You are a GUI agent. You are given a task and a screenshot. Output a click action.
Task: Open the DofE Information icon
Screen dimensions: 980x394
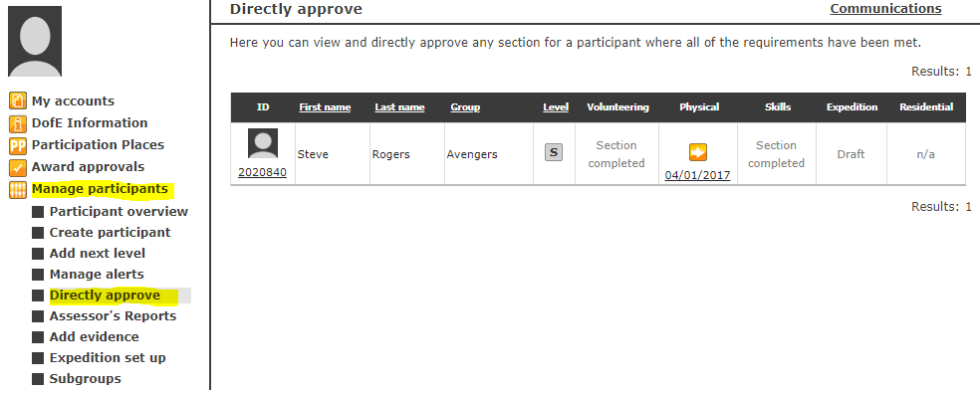point(18,122)
